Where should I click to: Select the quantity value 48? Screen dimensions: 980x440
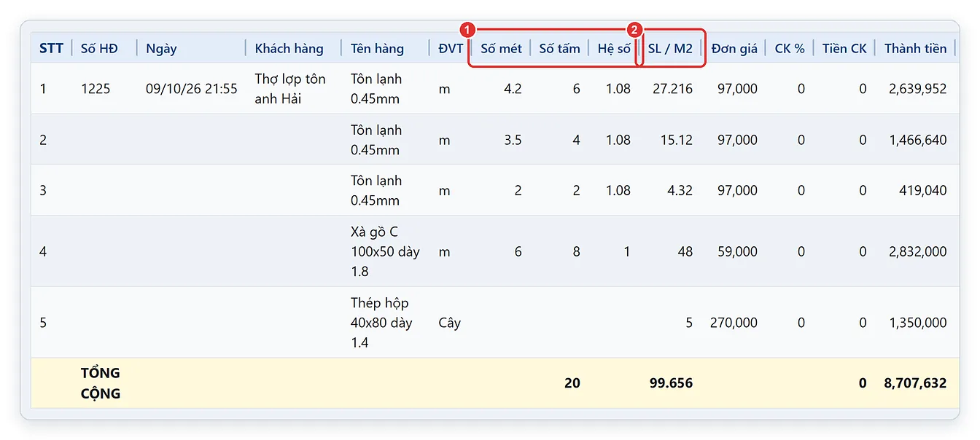point(685,252)
